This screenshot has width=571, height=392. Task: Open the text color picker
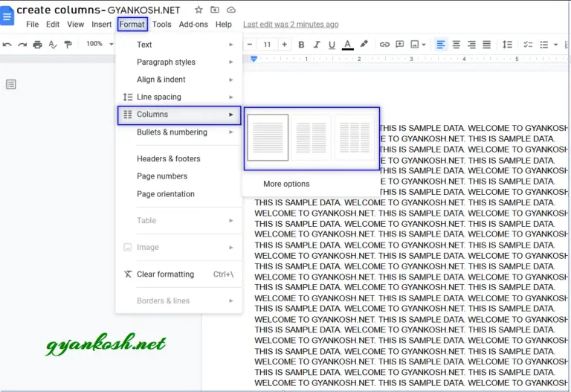pos(348,45)
